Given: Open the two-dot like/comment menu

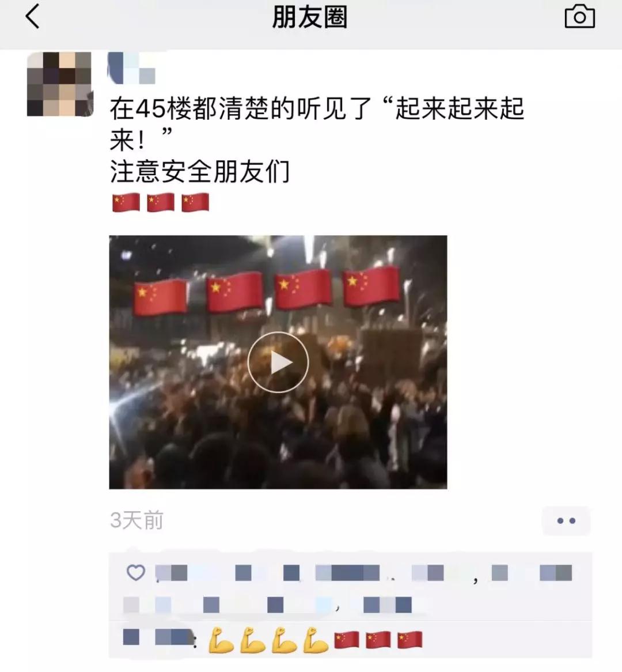Looking at the screenshot, I should coord(566,521).
